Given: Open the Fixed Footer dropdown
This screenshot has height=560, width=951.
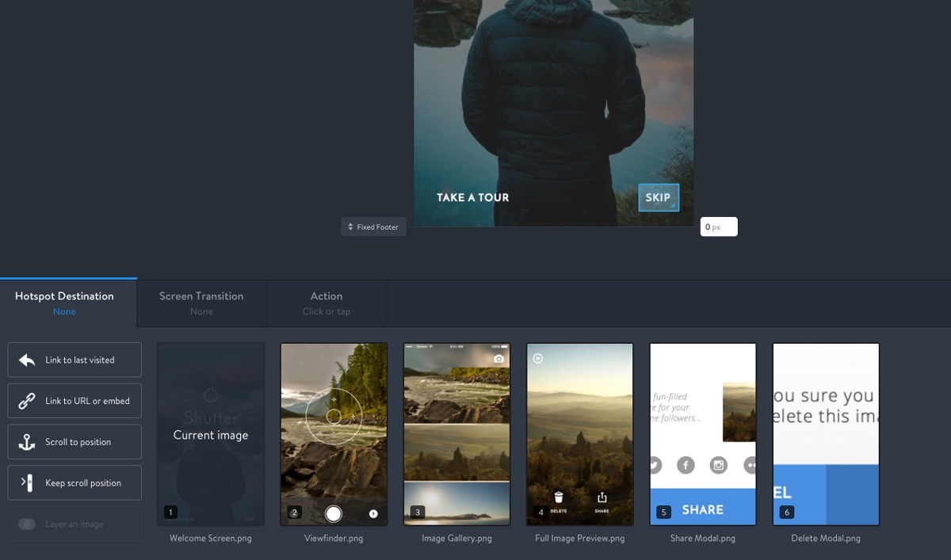Looking at the screenshot, I should coord(373,227).
